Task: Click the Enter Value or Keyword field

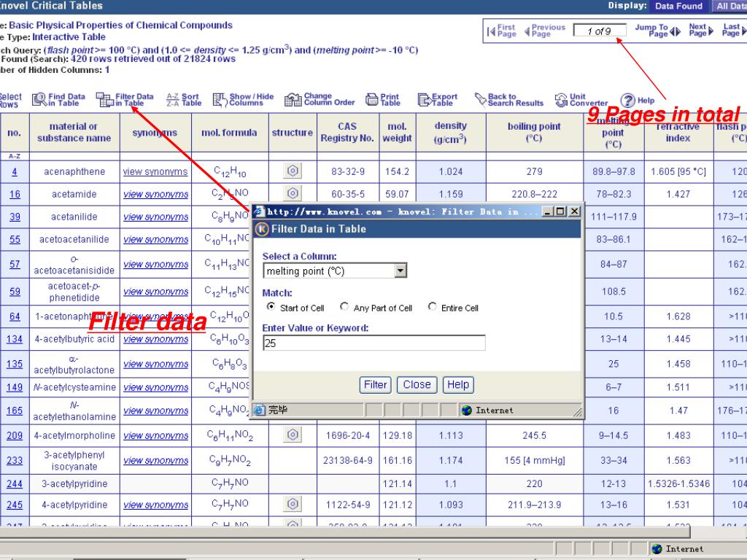Action: (374, 343)
